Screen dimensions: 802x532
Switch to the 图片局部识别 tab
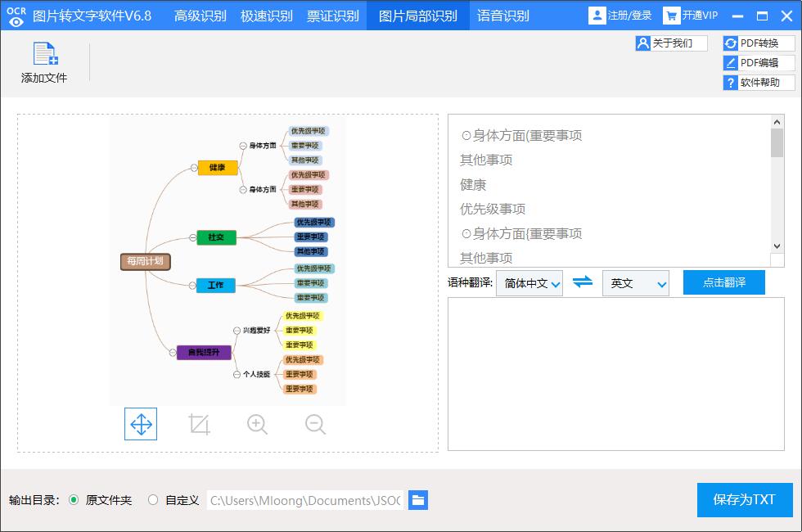pos(418,16)
